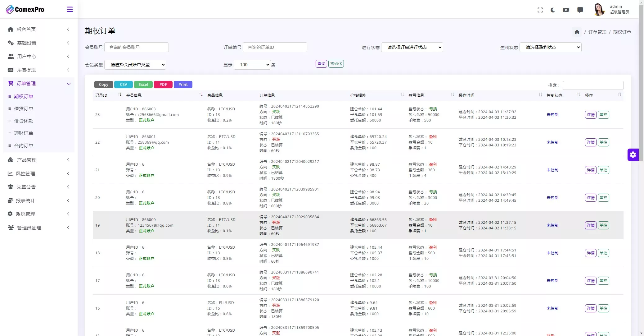Click the purple settings gear tab
The height and width of the screenshot is (336, 644).
tap(633, 155)
